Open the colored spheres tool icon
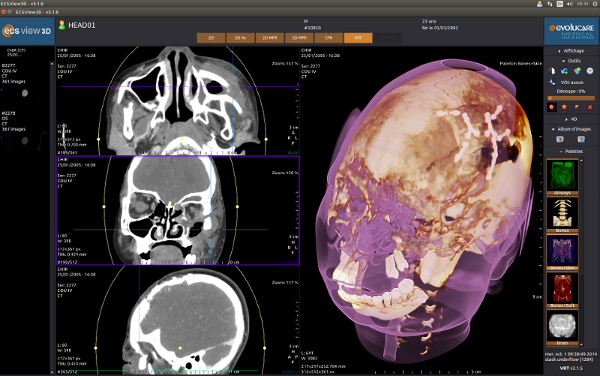600x376 pixels. (x=577, y=71)
